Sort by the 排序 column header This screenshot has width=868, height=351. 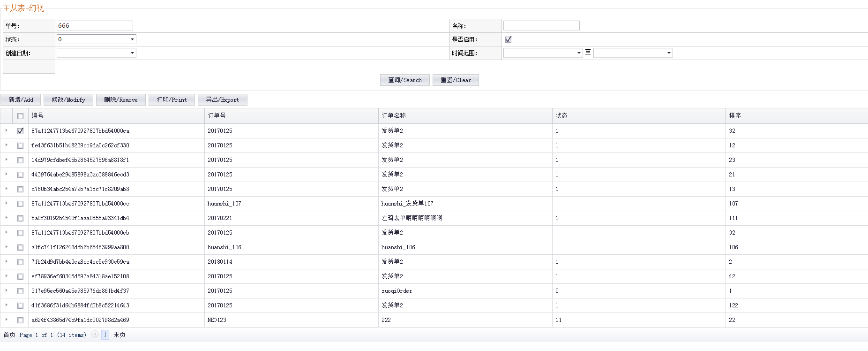point(735,116)
